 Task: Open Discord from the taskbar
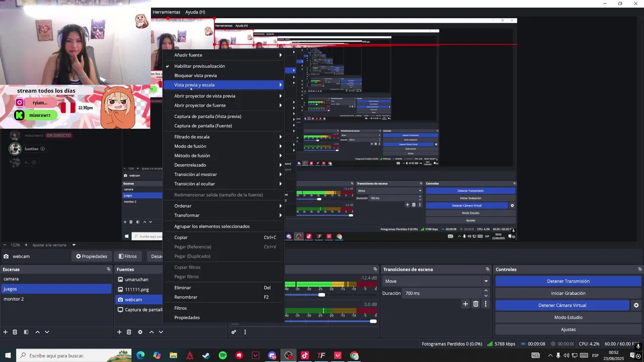point(272,355)
